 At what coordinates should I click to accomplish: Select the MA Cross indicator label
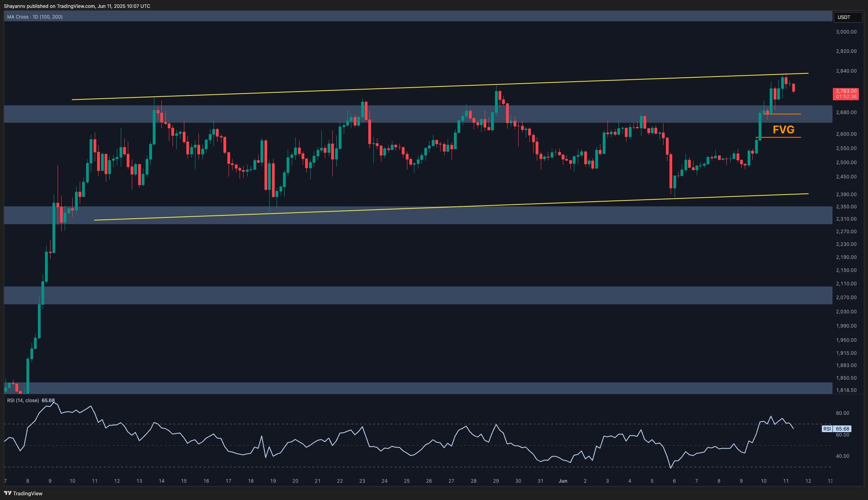(x=35, y=17)
